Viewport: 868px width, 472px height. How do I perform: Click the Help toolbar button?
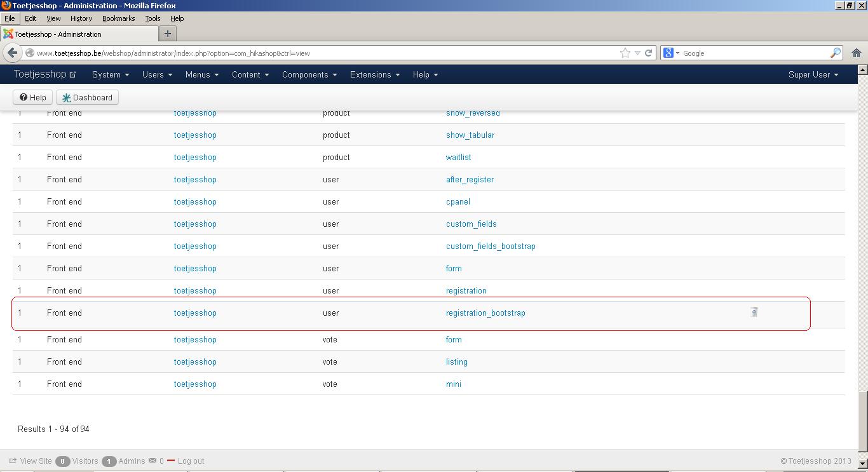pos(32,97)
